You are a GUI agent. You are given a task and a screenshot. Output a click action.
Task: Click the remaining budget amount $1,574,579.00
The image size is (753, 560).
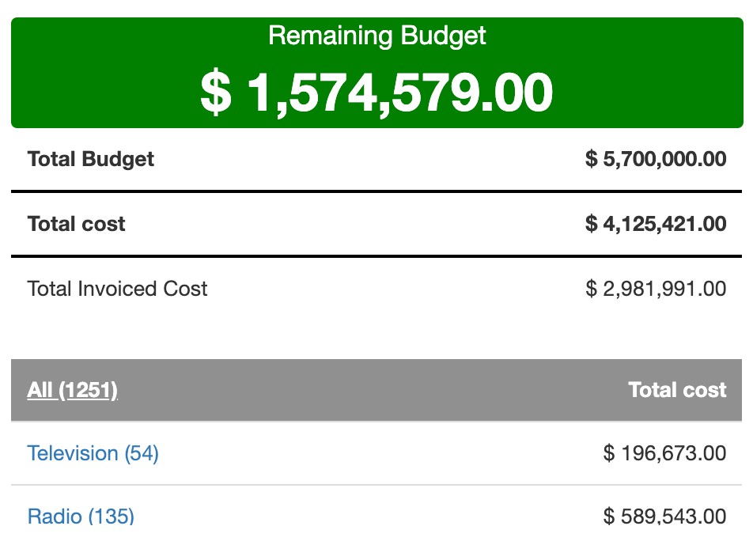point(376,90)
